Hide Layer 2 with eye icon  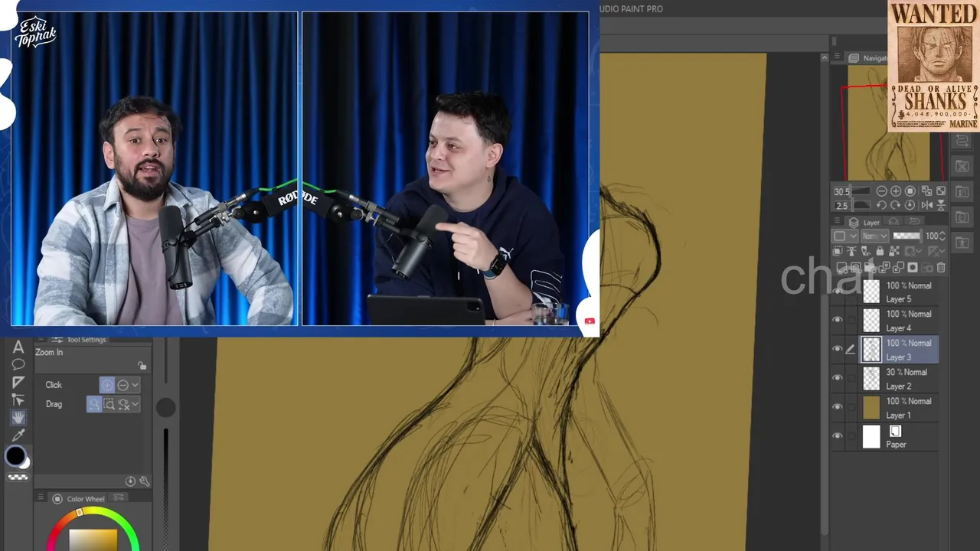click(838, 378)
